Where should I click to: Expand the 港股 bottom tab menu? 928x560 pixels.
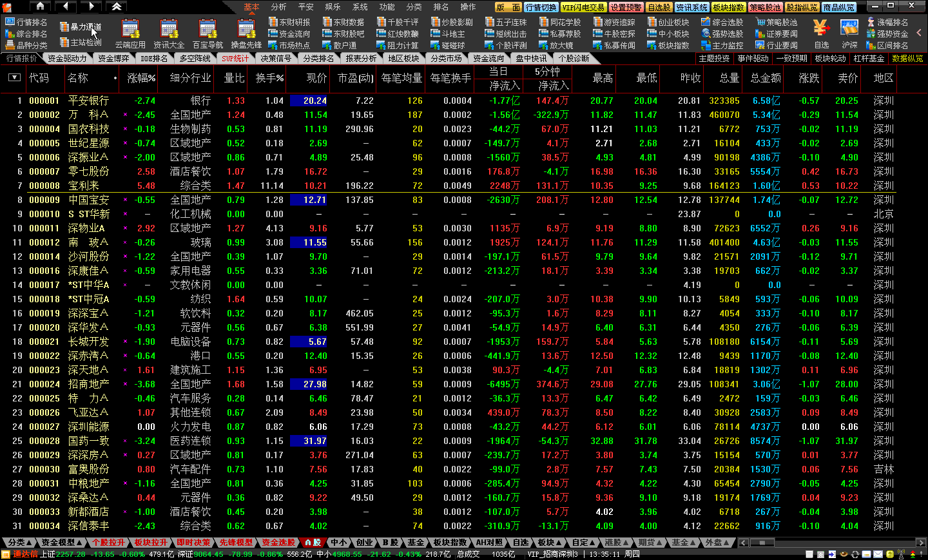click(x=617, y=543)
